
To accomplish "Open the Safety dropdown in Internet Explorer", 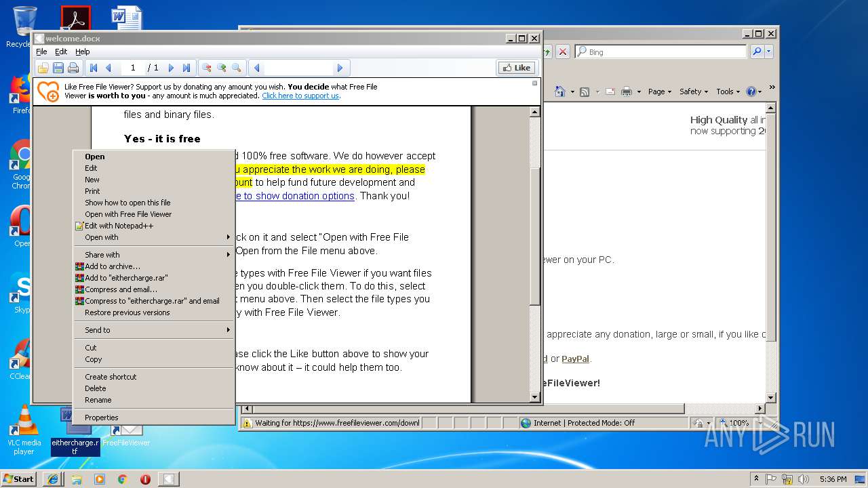I will [x=694, y=91].
